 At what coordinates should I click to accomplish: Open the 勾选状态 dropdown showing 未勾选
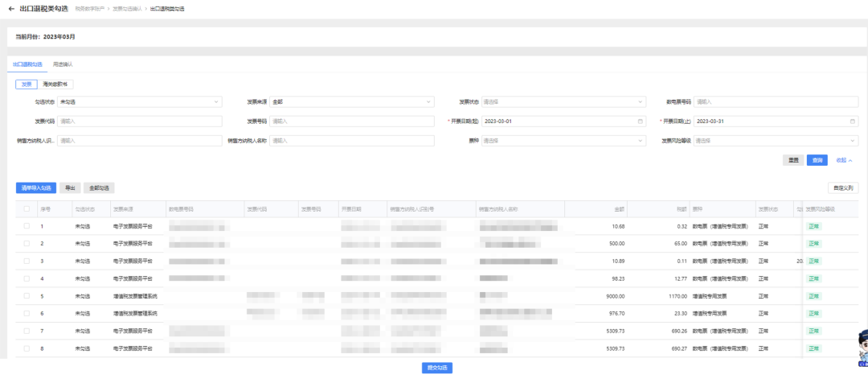click(x=139, y=102)
